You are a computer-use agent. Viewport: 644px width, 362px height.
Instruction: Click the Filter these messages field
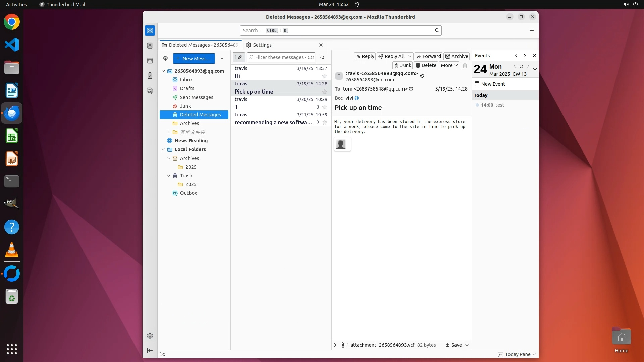[x=284, y=57]
